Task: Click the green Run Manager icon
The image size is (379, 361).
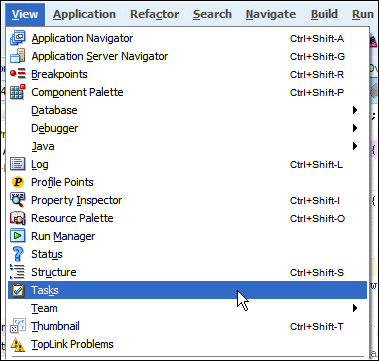Action: (18, 236)
